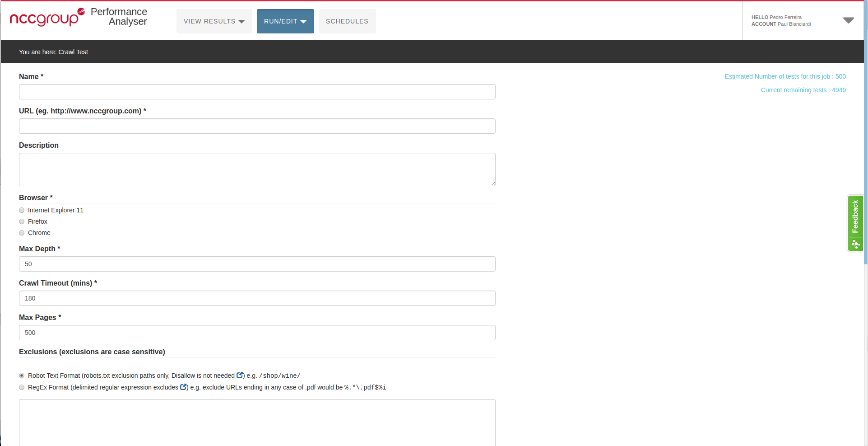Click the nccgroup logo
This screenshot has width=868, height=446.
pyautogui.click(x=47, y=17)
